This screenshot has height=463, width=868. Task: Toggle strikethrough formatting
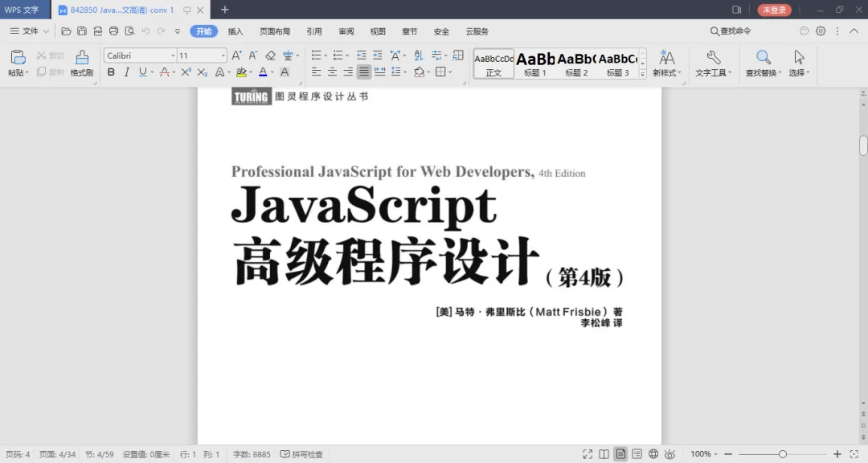(165, 72)
